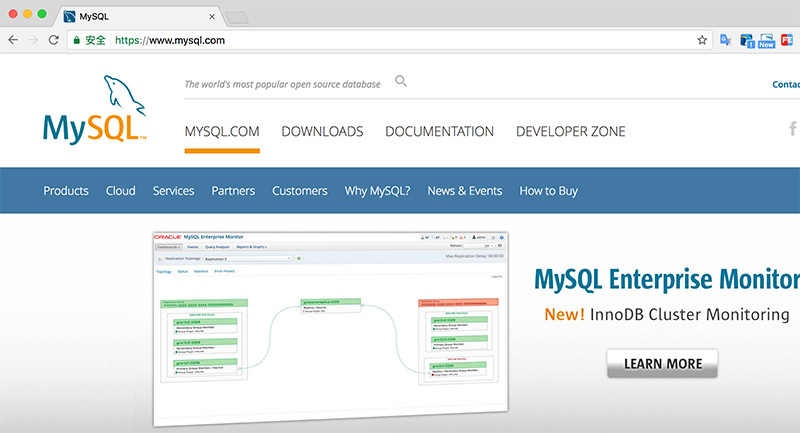800x433 pixels.
Task: Open the Why MySQL? menu item
Action: [377, 191]
